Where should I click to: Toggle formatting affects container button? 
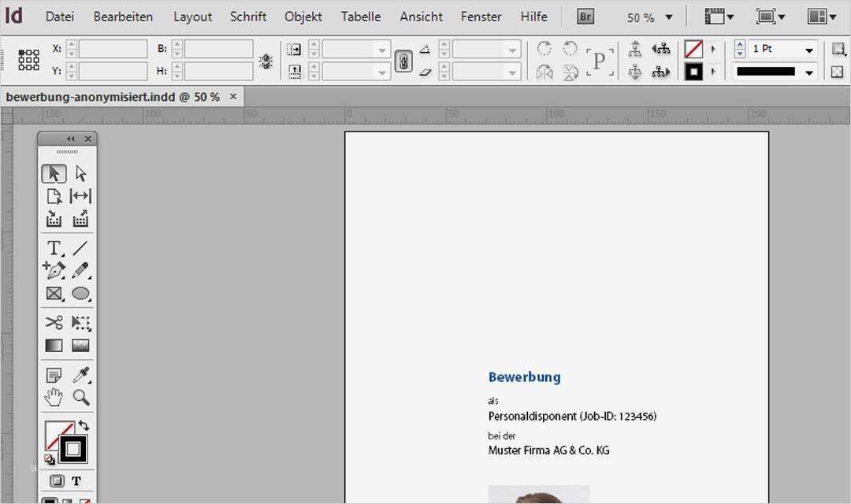57,480
